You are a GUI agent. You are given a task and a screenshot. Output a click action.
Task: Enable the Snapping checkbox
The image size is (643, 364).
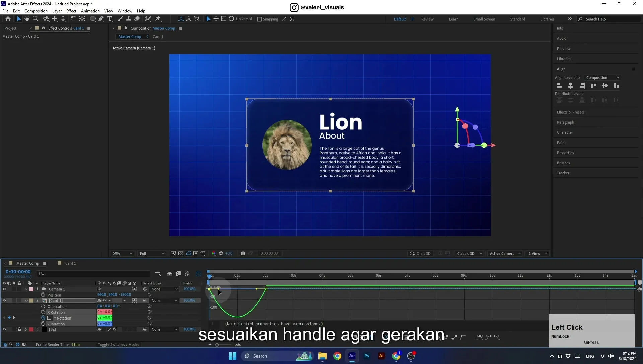pyautogui.click(x=259, y=19)
